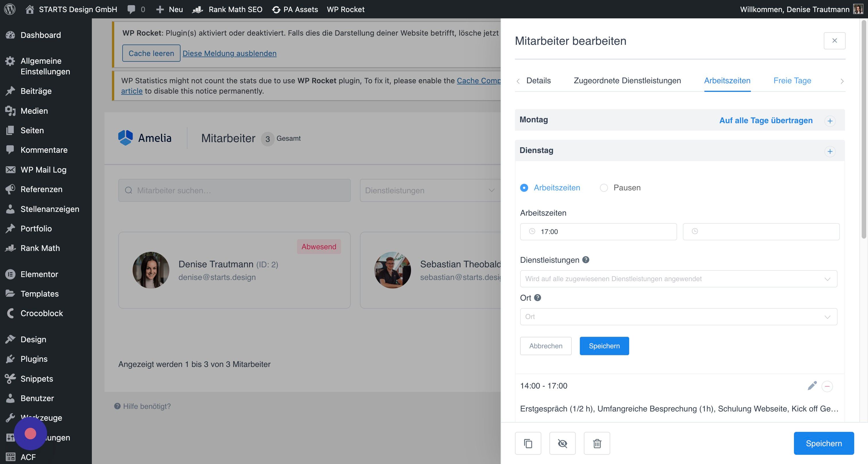868x464 pixels.
Task: Toggle employee visibility eye icon
Action: [562, 443]
